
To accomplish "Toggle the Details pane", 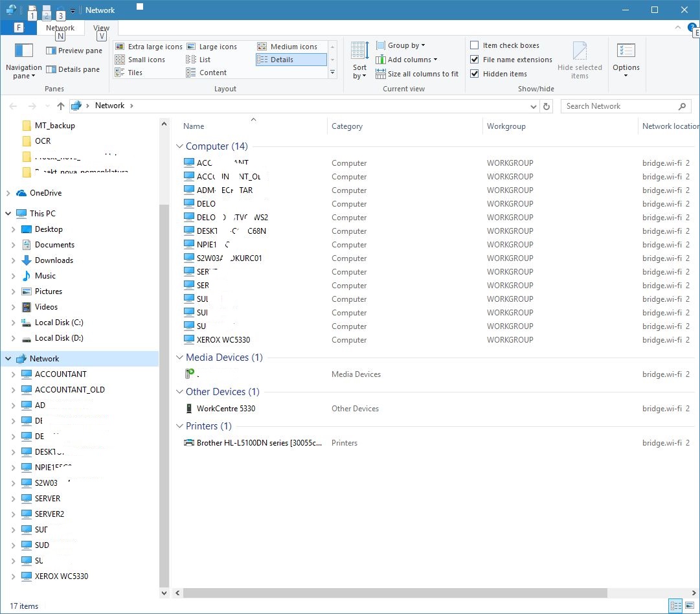I will pyautogui.click(x=73, y=69).
